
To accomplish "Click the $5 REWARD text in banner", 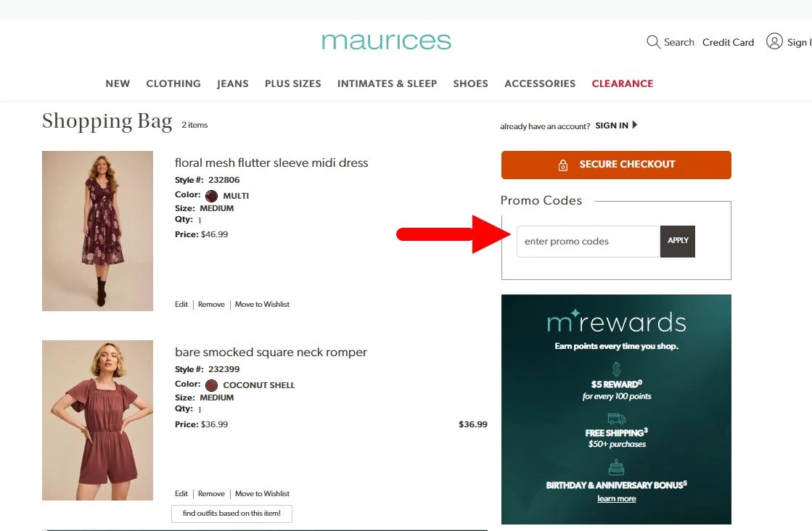I will pyautogui.click(x=616, y=384).
